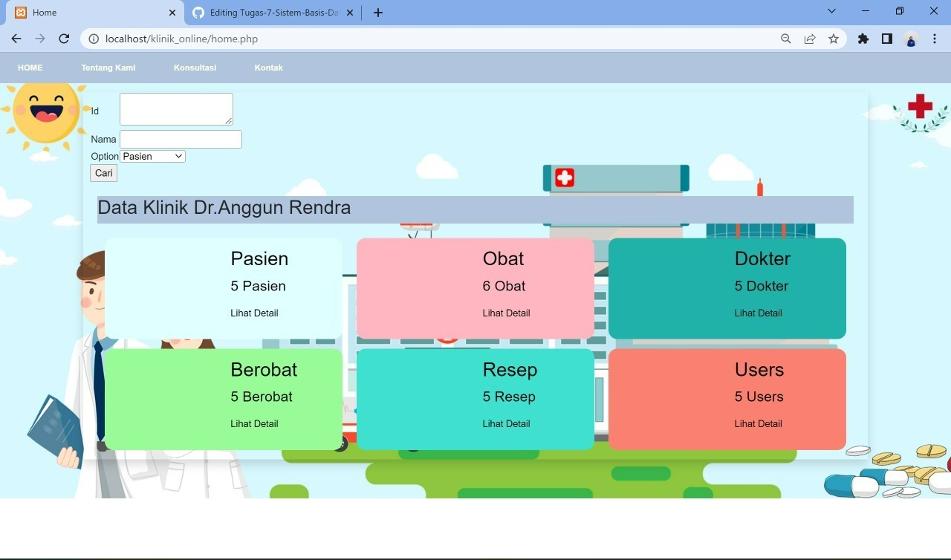
Task: Click the browser back arrow
Action: 16,39
